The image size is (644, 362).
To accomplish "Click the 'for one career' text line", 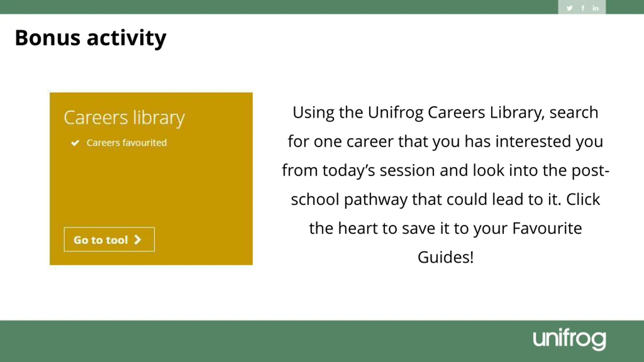I will pyautogui.click(x=446, y=142).
